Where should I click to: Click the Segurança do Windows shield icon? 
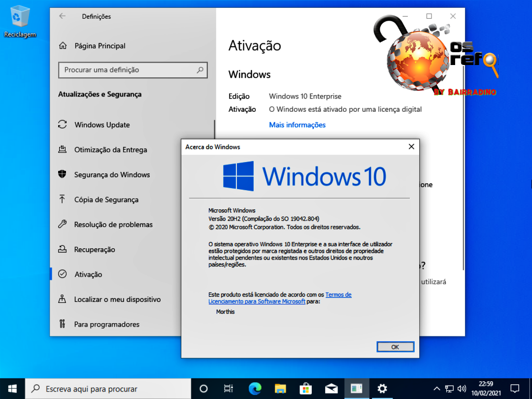(62, 174)
